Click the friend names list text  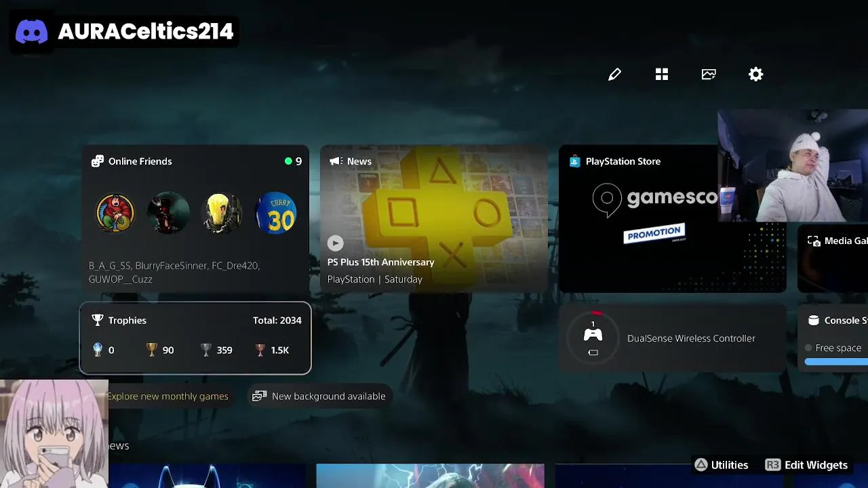tap(174, 272)
